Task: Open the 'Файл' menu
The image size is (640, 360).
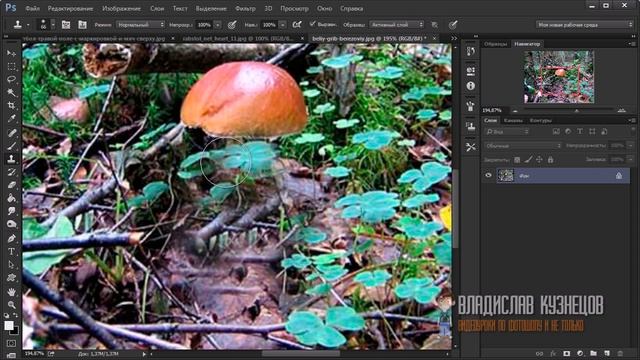Action: [32, 8]
